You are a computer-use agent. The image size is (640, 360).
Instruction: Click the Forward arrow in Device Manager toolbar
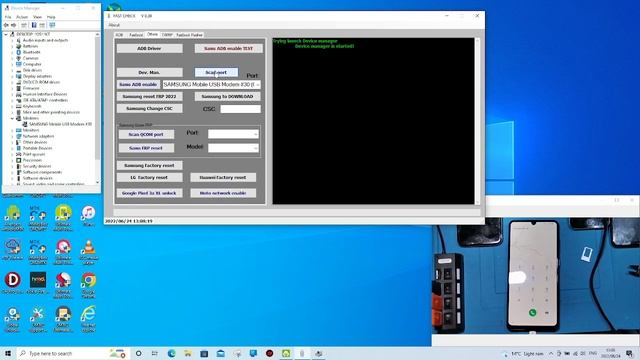click(x=13, y=25)
